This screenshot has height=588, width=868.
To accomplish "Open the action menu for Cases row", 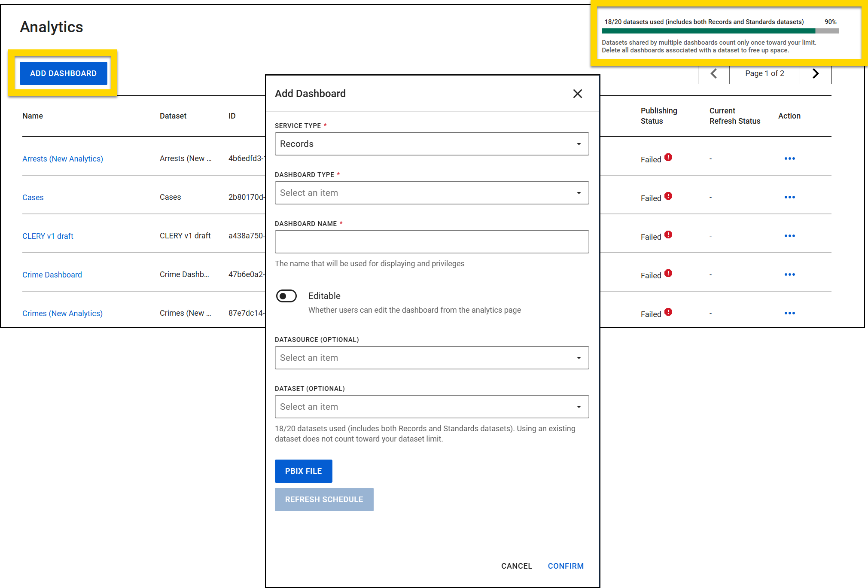I will [789, 197].
